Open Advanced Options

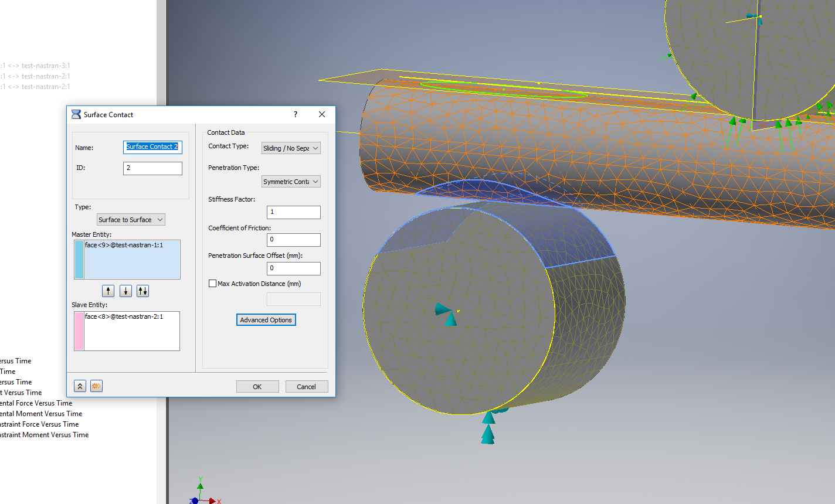(x=266, y=319)
